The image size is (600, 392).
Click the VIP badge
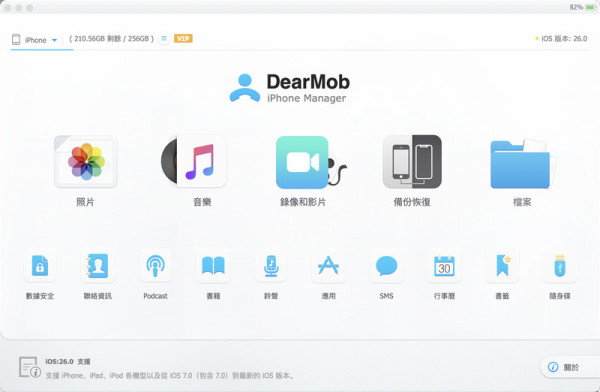(x=183, y=39)
